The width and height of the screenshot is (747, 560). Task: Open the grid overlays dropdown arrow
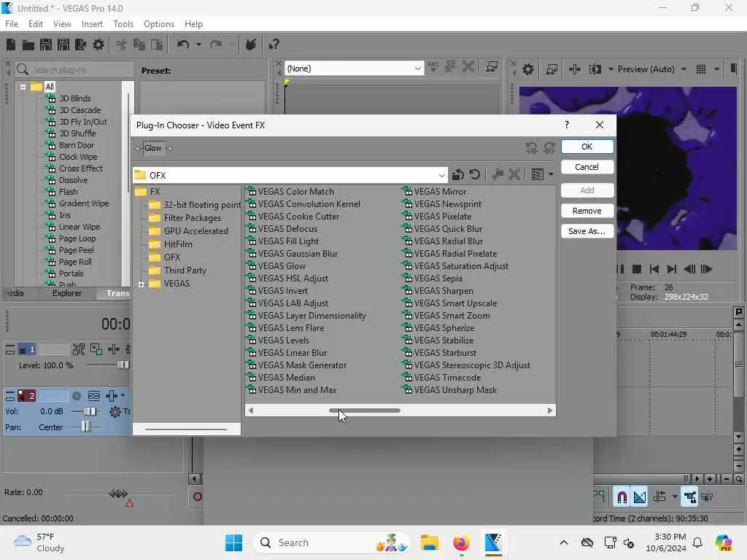[716, 69]
